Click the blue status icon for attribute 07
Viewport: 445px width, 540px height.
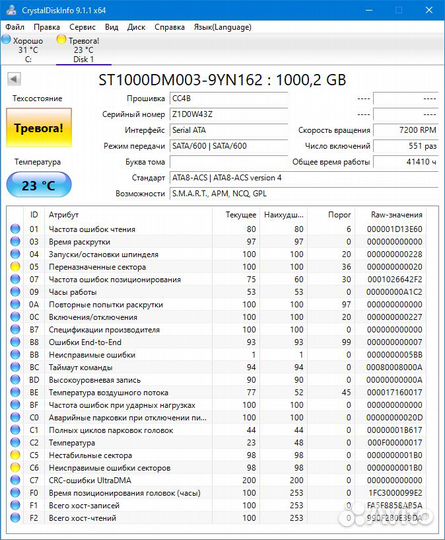pos(15,279)
